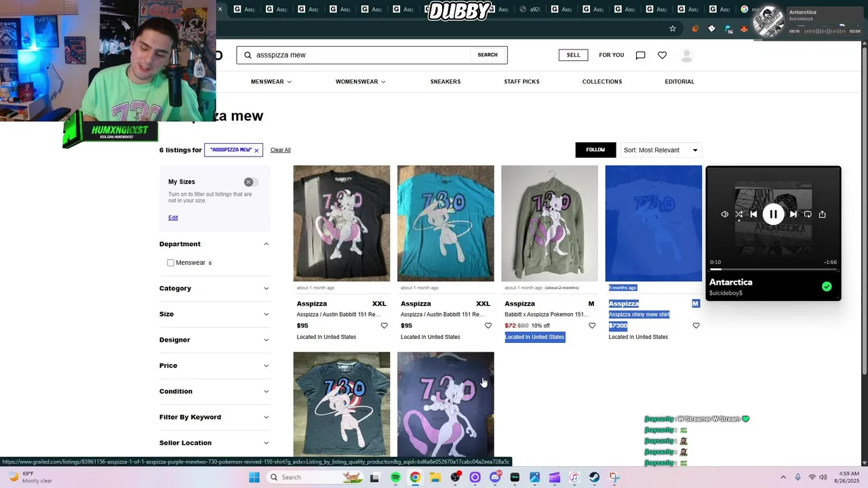The width and height of the screenshot is (868, 488).
Task: Close the current browser tab
Action: [x=220, y=9]
